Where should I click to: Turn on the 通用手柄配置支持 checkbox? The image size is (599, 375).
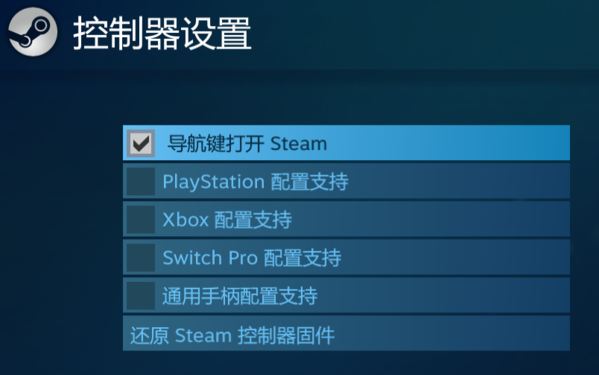[x=141, y=296]
